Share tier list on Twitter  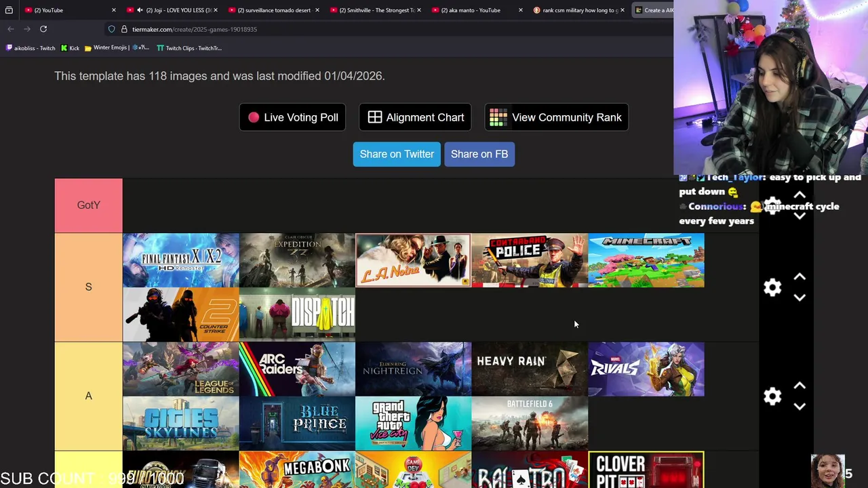click(397, 154)
